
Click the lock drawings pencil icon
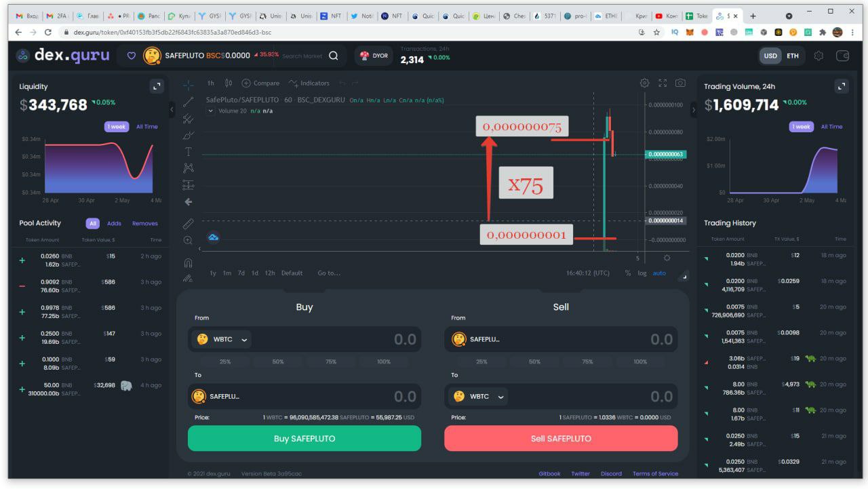tap(189, 277)
